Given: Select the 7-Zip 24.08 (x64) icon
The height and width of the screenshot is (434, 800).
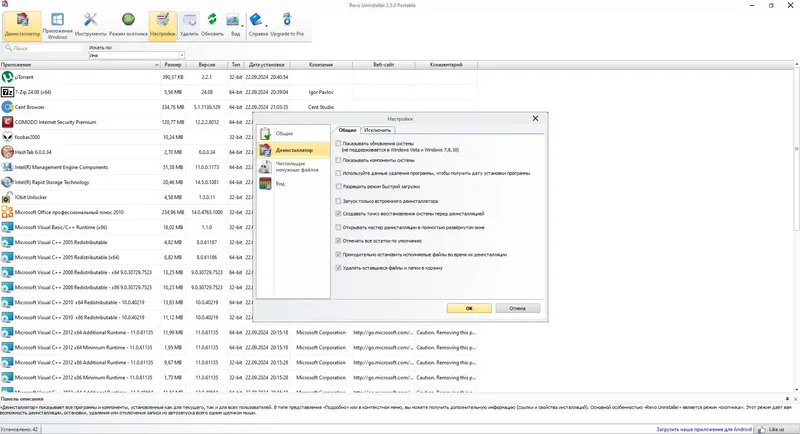Looking at the screenshot, I should pos(7,92).
